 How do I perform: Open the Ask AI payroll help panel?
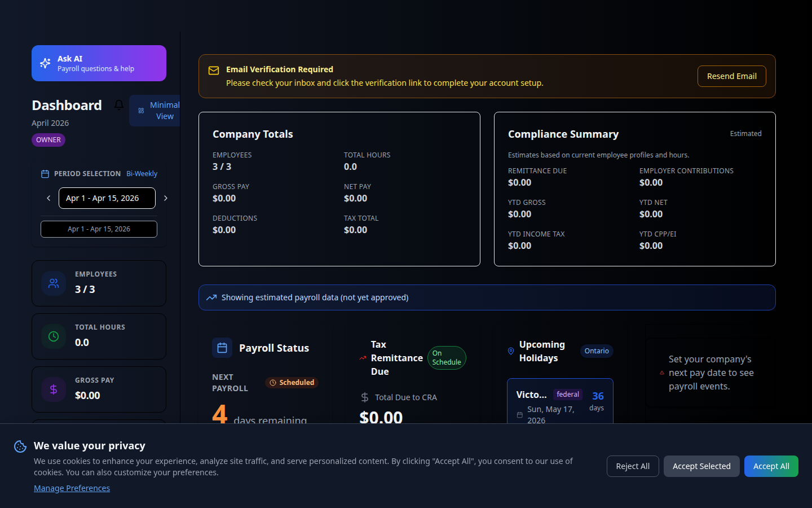coord(99,63)
